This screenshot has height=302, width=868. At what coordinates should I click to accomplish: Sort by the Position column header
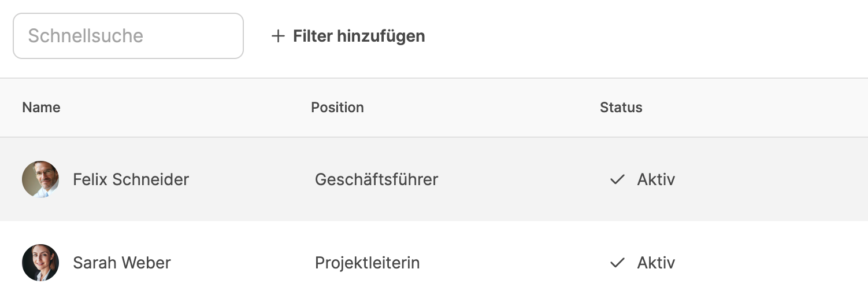[x=337, y=108]
